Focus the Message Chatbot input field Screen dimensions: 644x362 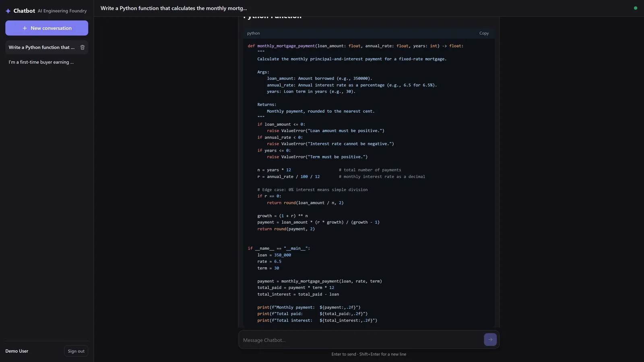[361, 340]
